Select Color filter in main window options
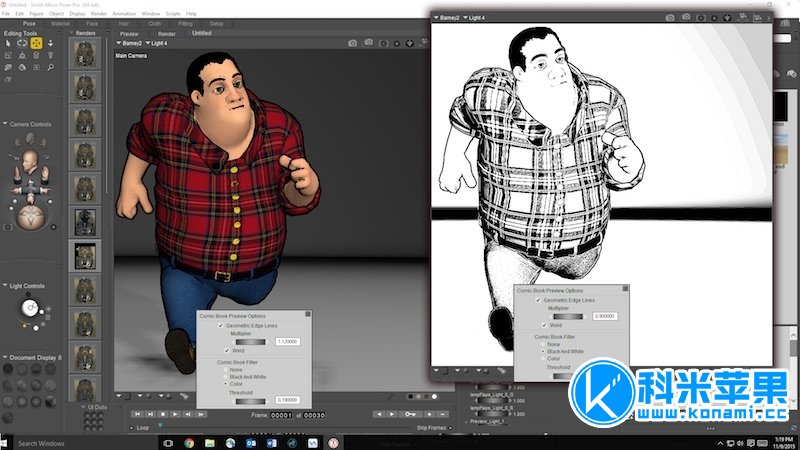The height and width of the screenshot is (450, 800). point(225,384)
